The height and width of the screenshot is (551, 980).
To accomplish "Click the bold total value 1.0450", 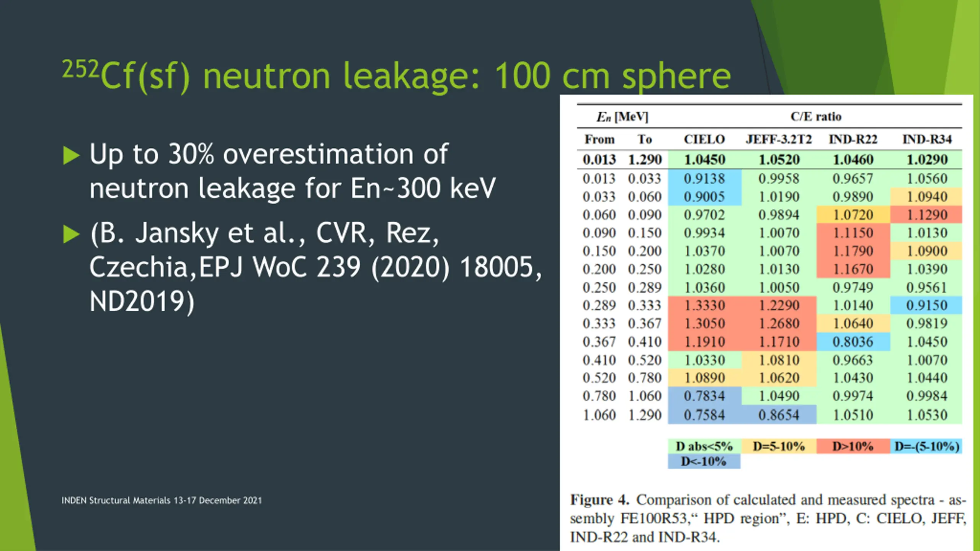I will point(704,160).
